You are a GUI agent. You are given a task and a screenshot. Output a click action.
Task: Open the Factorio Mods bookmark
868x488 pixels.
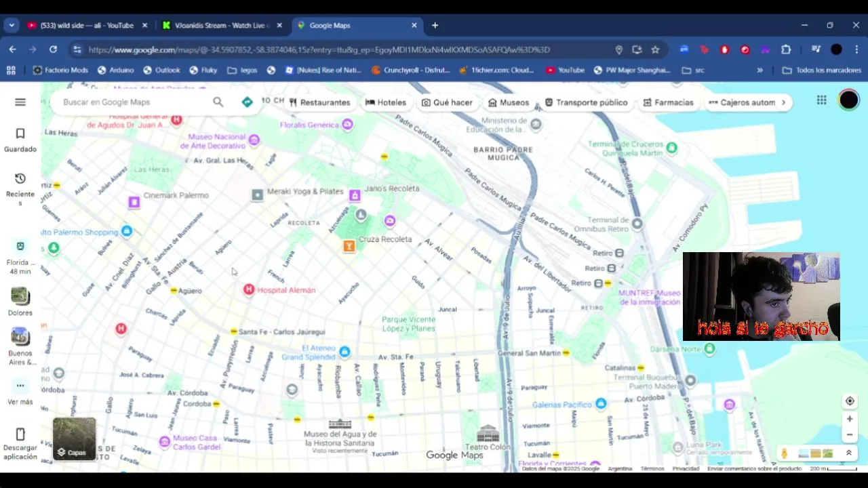pyautogui.click(x=60, y=70)
